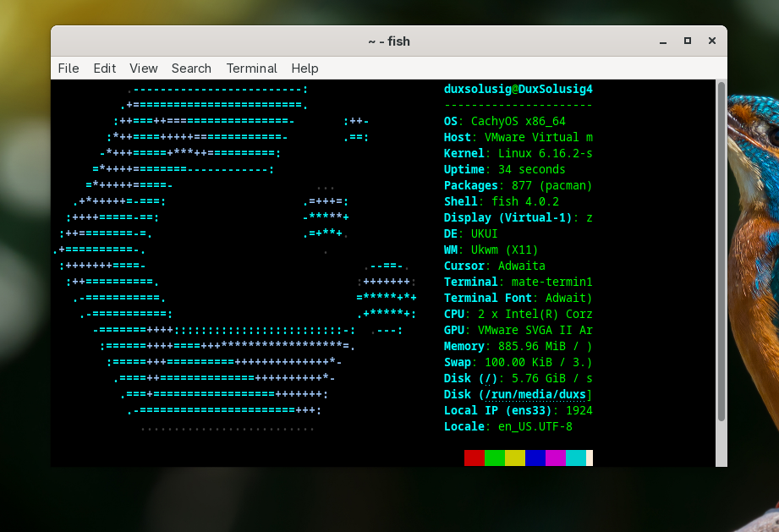Open the Edit menu
Screen dimensions: 779x532
coord(104,69)
